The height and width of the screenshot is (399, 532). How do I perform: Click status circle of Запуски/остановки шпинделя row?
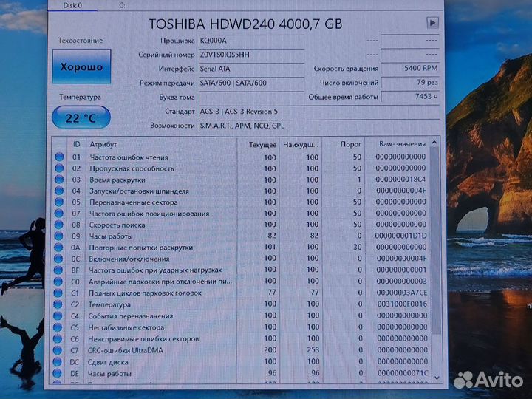(x=59, y=191)
